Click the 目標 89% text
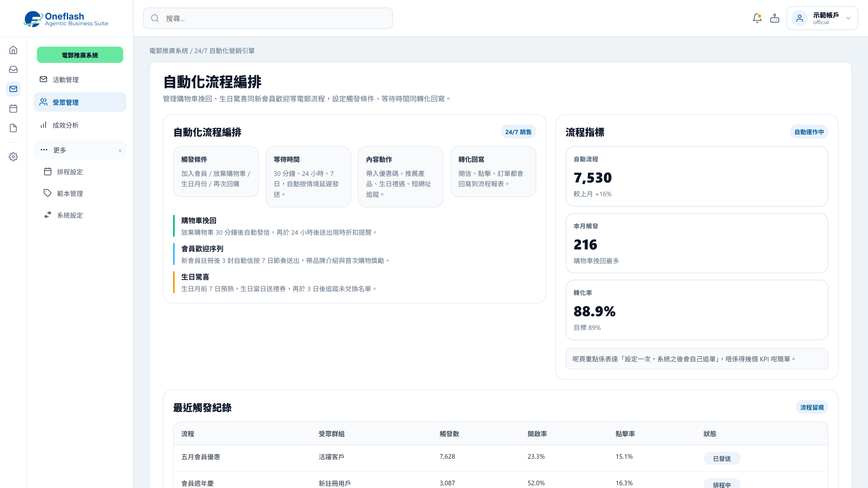 [587, 328]
